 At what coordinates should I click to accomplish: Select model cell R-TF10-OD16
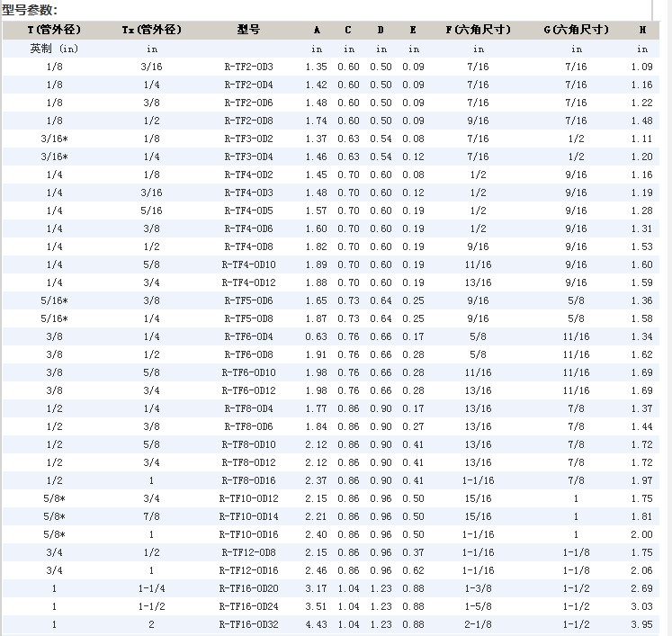tap(248, 535)
